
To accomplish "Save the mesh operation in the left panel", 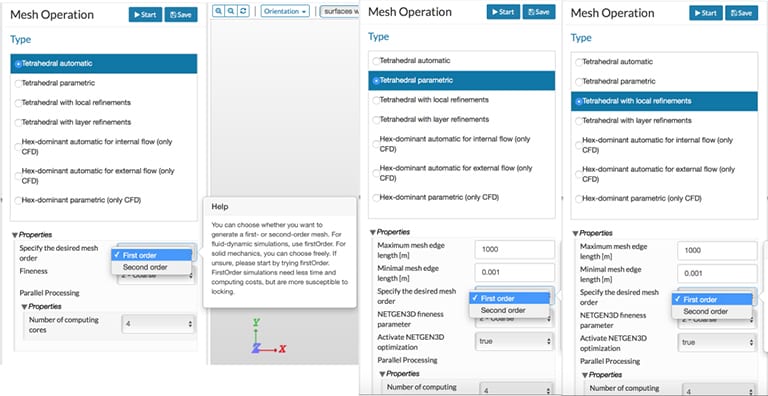I will pos(181,15).
